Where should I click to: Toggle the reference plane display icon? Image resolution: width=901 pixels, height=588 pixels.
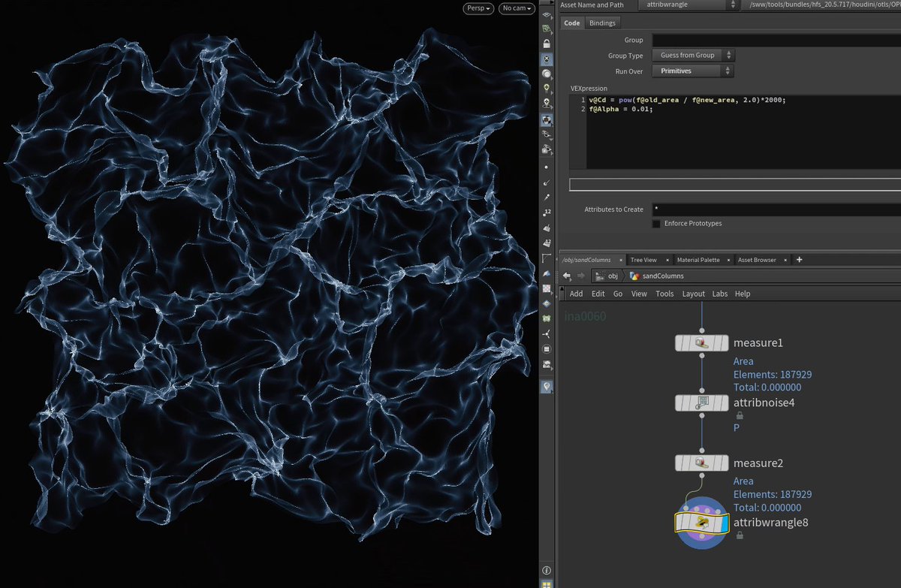pos(547,15)
